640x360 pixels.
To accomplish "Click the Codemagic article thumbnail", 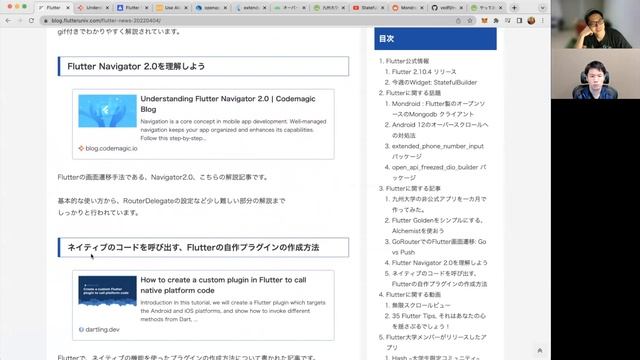I will pos(107,111).
